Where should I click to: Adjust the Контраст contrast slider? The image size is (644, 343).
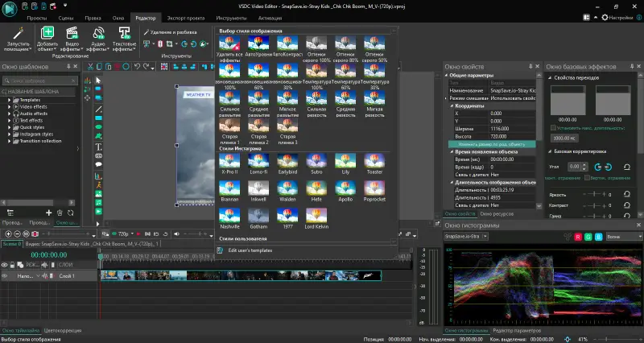(x=594, y=205)
